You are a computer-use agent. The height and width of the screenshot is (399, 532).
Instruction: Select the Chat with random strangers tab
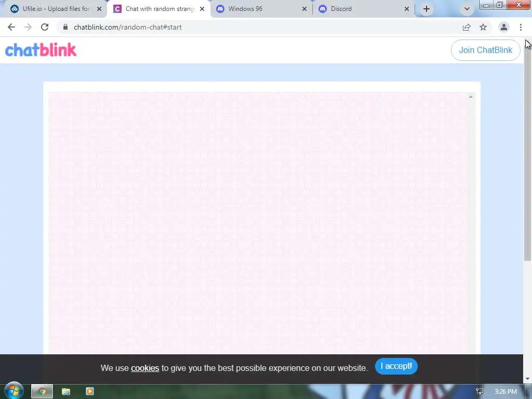tap(159, 9)
